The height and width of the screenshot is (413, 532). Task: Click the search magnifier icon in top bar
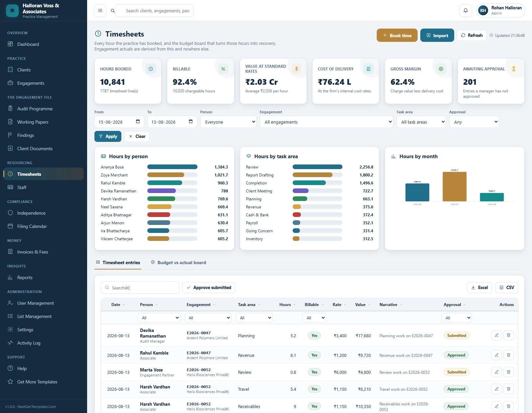coord(113,11)
